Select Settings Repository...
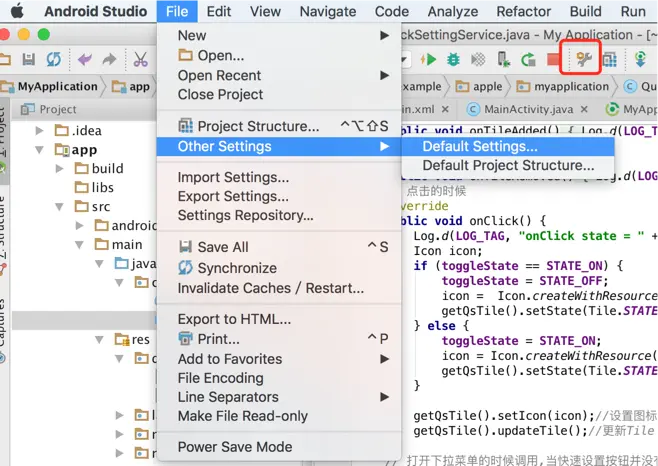This screenshot has width=658, height=466. pos(279,215)
